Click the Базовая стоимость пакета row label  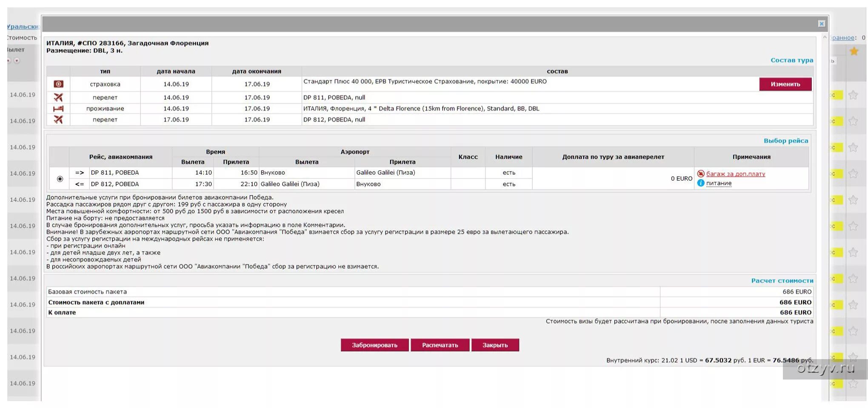tap(87, 292)
